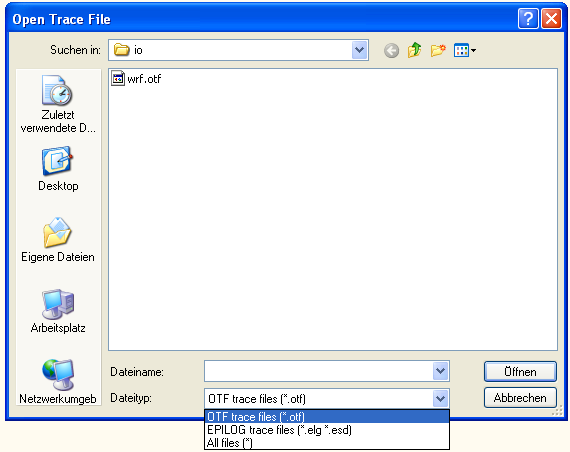Click the back navigation arrow icon
This screenshot has height=452, width=570.
pyautogui.click(x=391, y=50)
